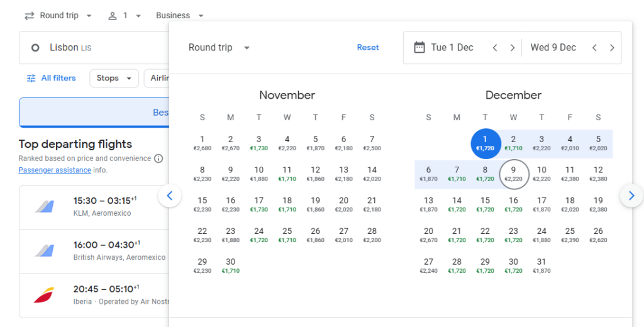Viewport: 644px width, 327px height.
Task: Pick December 25 priced €2,390
Action: tap(570, 235)
